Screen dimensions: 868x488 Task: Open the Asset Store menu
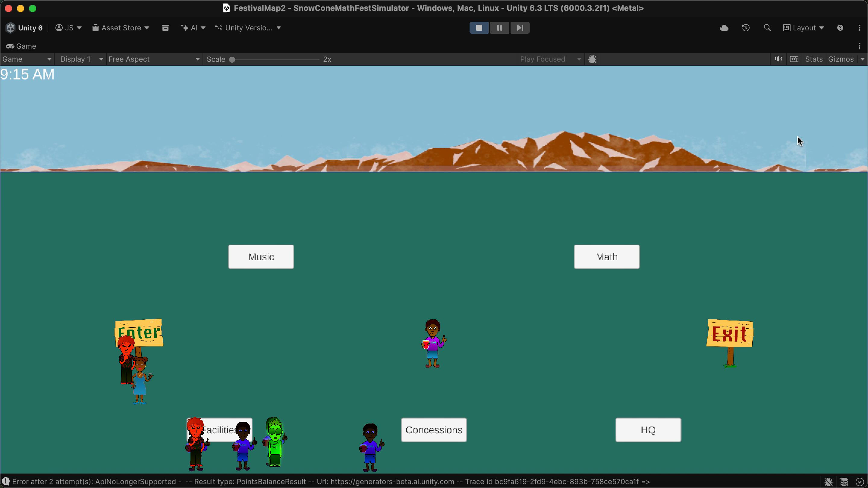pyautogui.click(x=121, y=28)
